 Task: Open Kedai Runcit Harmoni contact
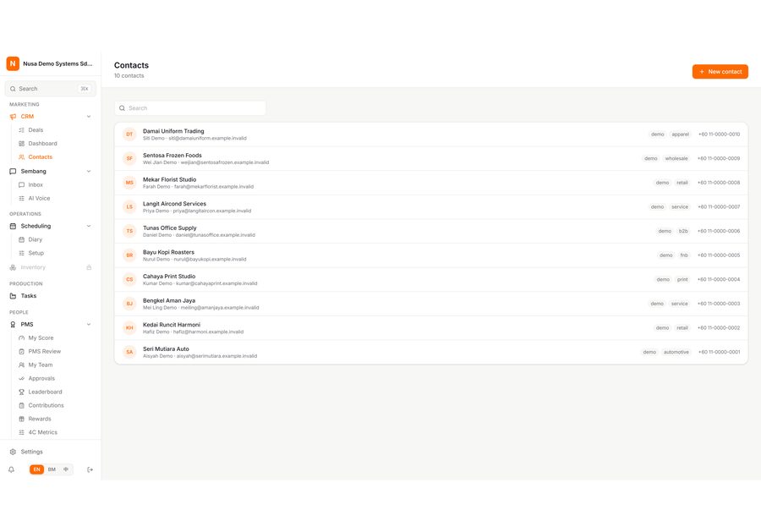coord(431,328)
